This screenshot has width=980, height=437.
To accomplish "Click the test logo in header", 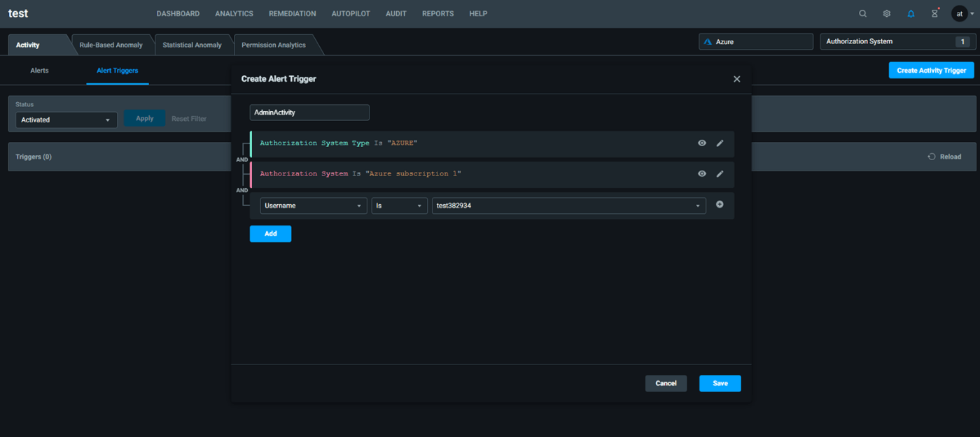I will tap(18, 13).
